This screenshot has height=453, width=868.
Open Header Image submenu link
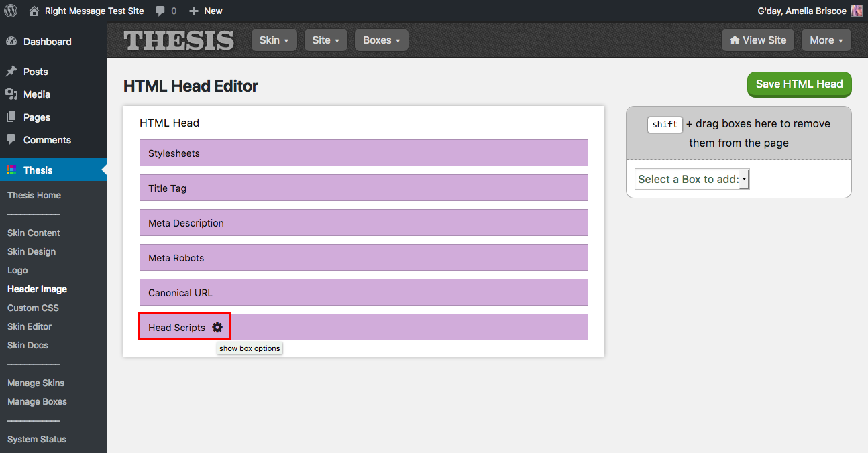click(37, 289)
